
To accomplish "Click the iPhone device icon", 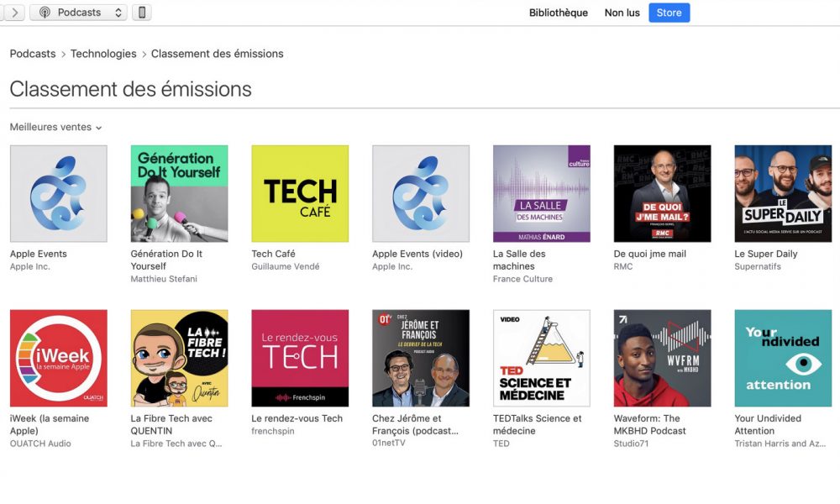I will [142, 13].
